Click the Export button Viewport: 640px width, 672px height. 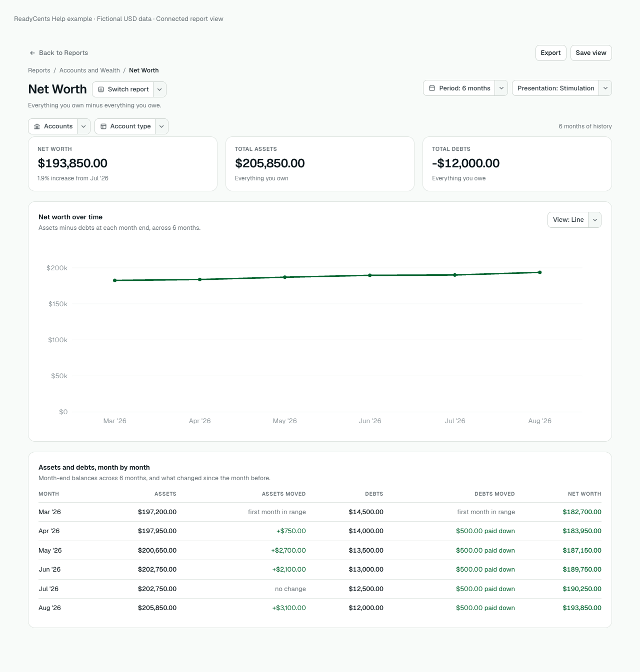click(551, 53)
